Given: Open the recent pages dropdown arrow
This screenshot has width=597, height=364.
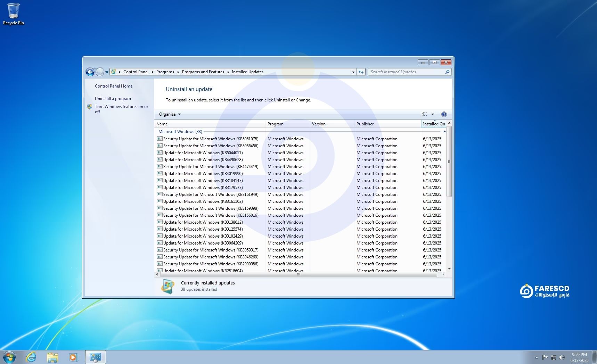Looking at the screenshot, I should pyautogui.click(x=107, y=72).
